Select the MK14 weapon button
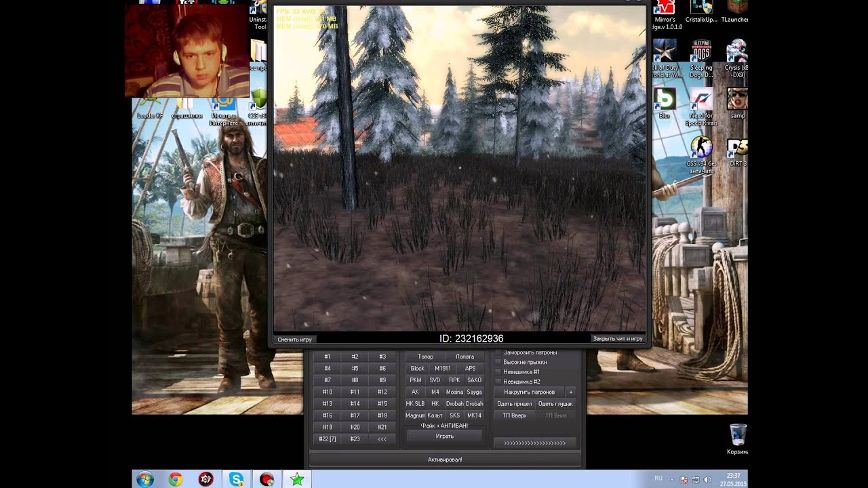 475,415
